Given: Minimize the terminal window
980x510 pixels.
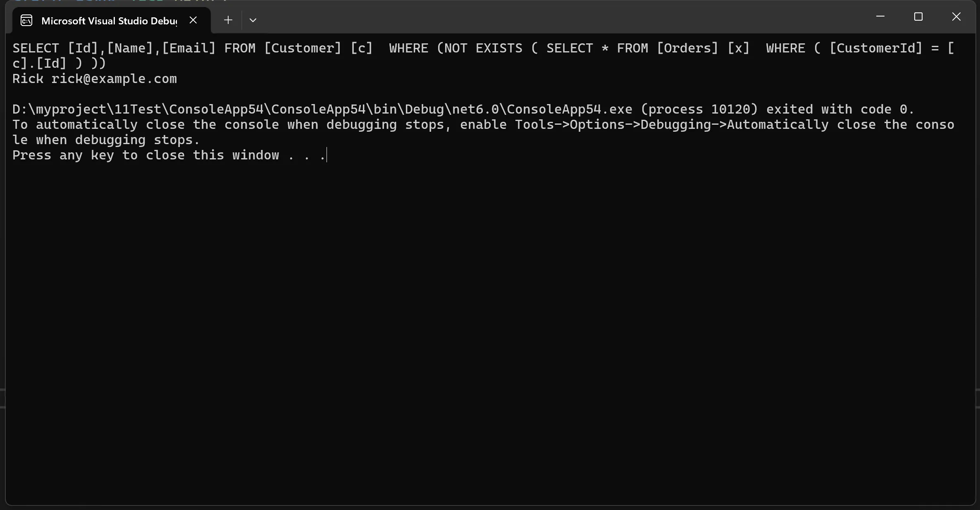Looking at the screenshot, I should [x=880, y=17].
